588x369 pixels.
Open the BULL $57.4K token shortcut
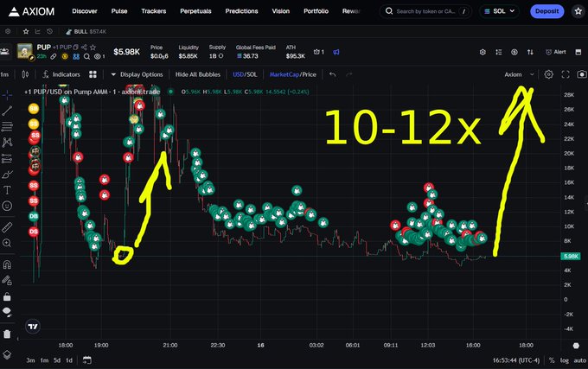tap(86, 31)
